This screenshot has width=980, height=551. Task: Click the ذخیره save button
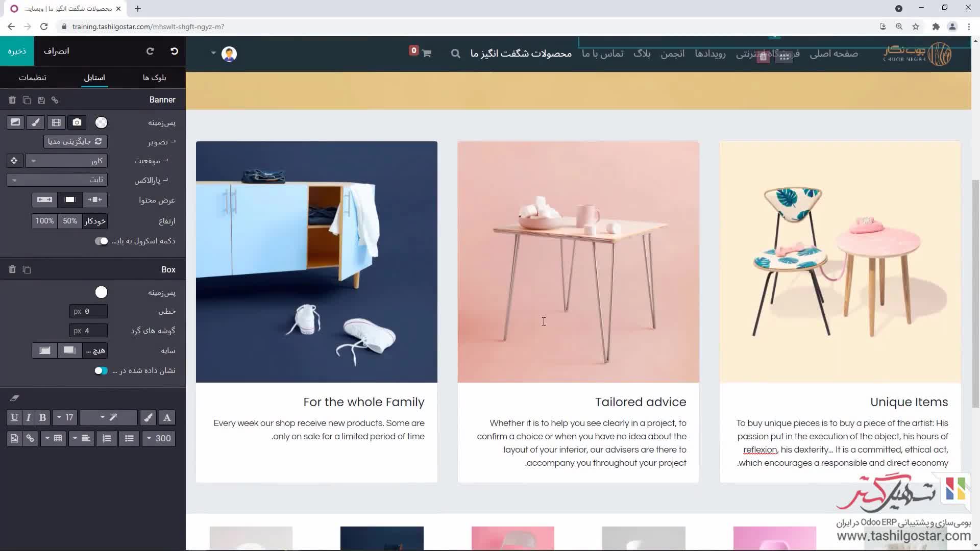(x=17, y=51)
